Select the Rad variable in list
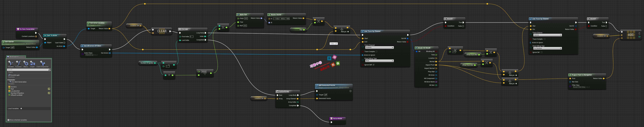Viewport: 644px width, 127px height. [12, 89]
